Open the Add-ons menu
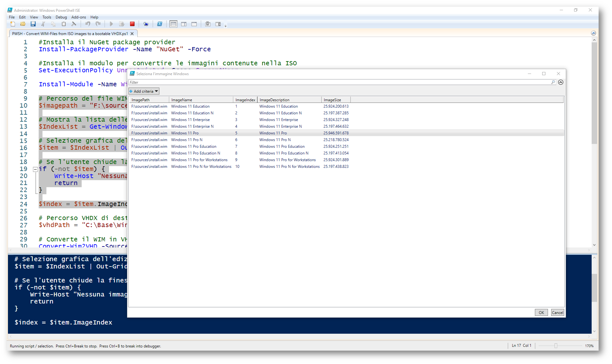 click(x=79, y=17)
